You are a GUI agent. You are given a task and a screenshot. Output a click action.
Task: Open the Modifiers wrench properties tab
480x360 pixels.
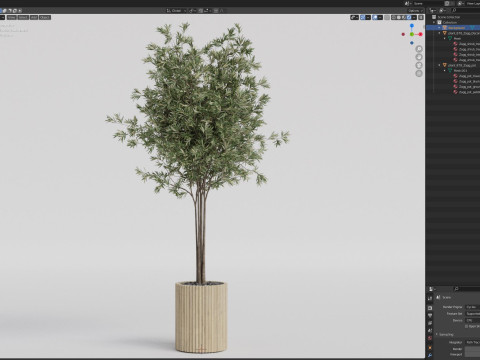tap(430, 355)
